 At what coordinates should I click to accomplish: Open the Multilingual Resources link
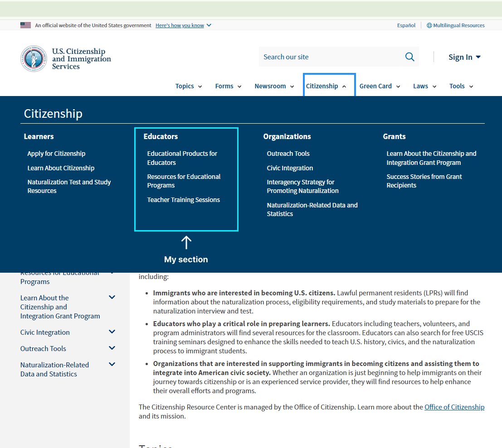coord(459,25)
